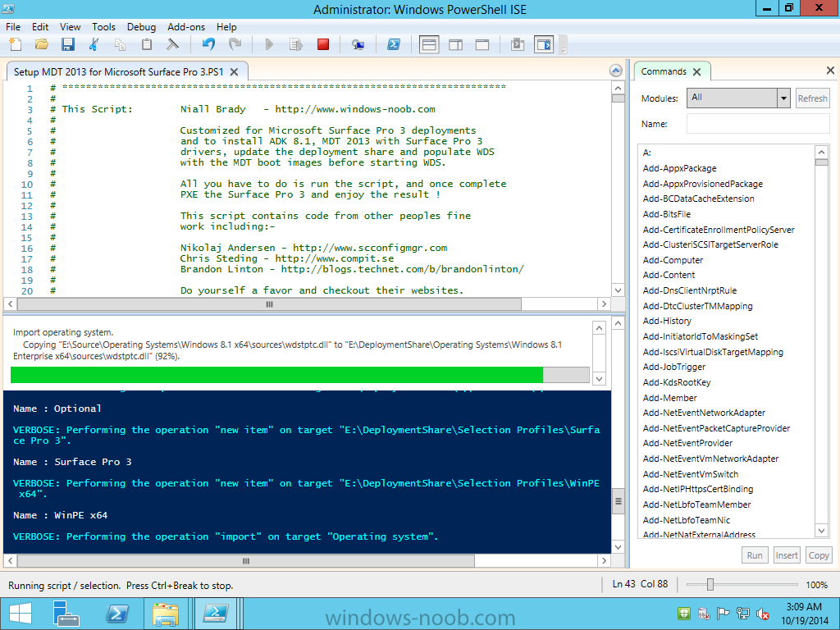
Task: Focus the command Name search field
Action: [x=758, y=124]
